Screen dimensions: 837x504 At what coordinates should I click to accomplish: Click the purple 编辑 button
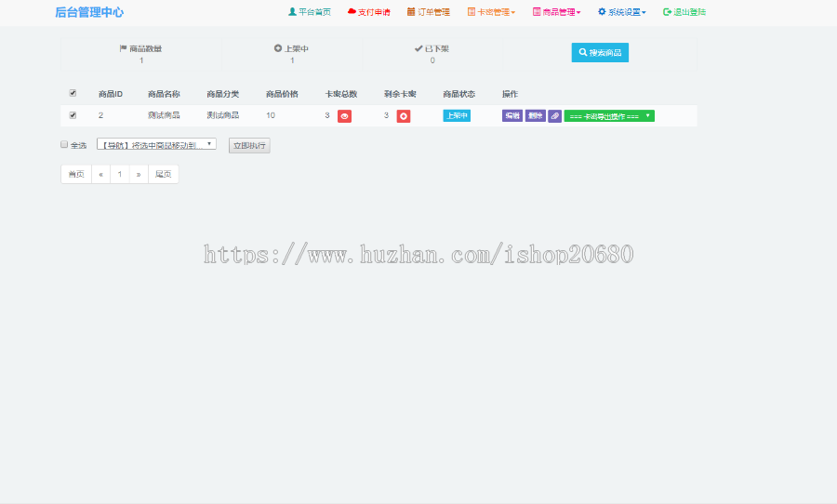pos(512,116)
